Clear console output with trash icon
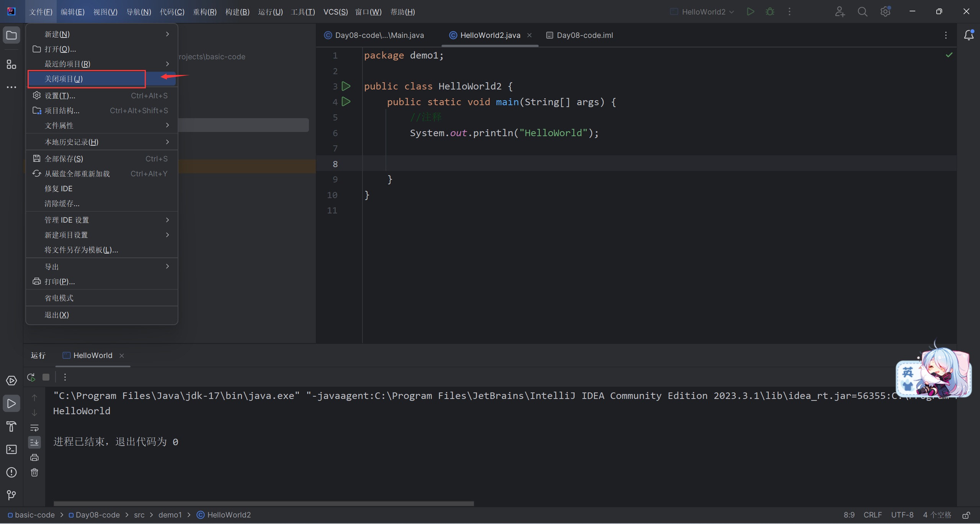Image resolution: width=980 pixels, height=524 pixels. click(34, 472)
